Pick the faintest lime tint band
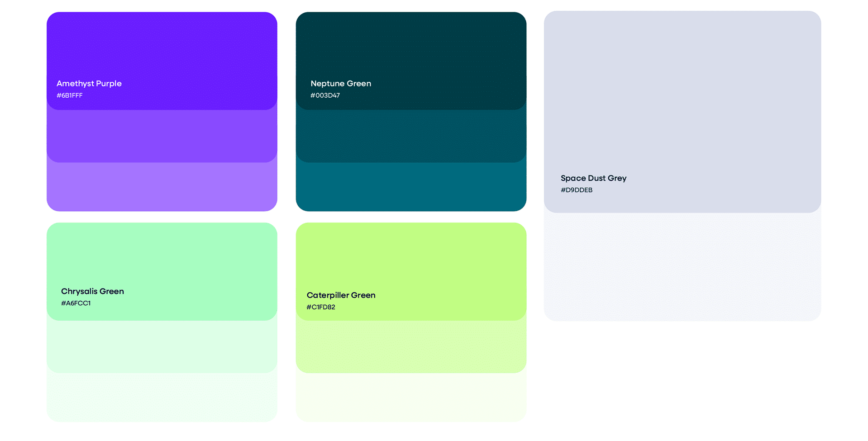The height and width of the screenshot is (441, 868). click(411, 398)
